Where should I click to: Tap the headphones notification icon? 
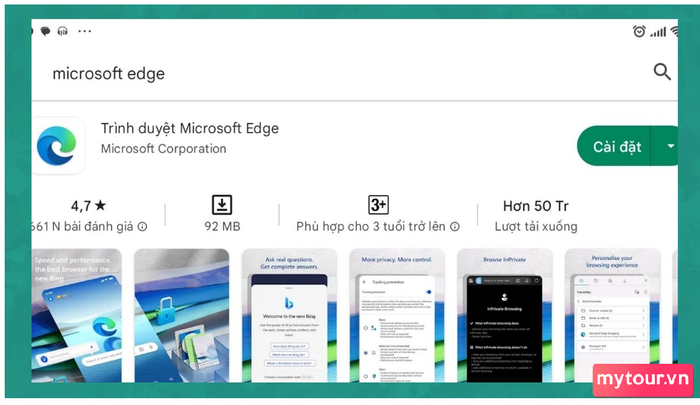pyautogui.click(x=62, y=31)
